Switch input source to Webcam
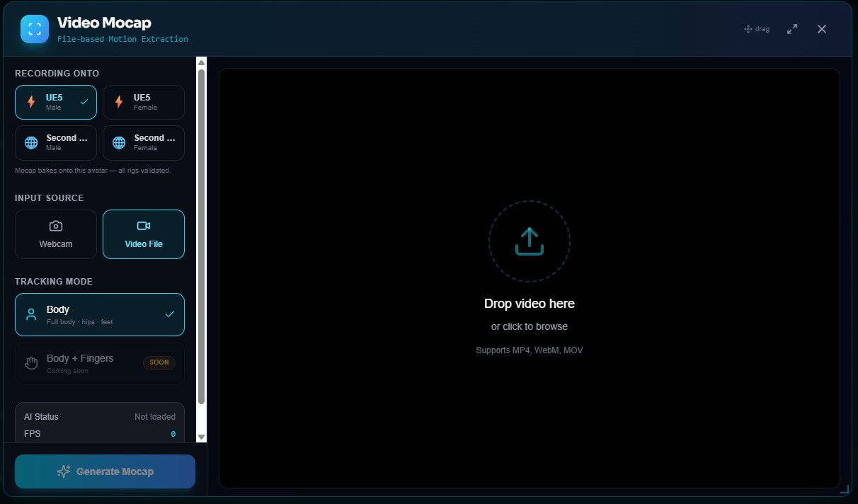The height and width of the screenshot is (504, 858). pos(56,234)
